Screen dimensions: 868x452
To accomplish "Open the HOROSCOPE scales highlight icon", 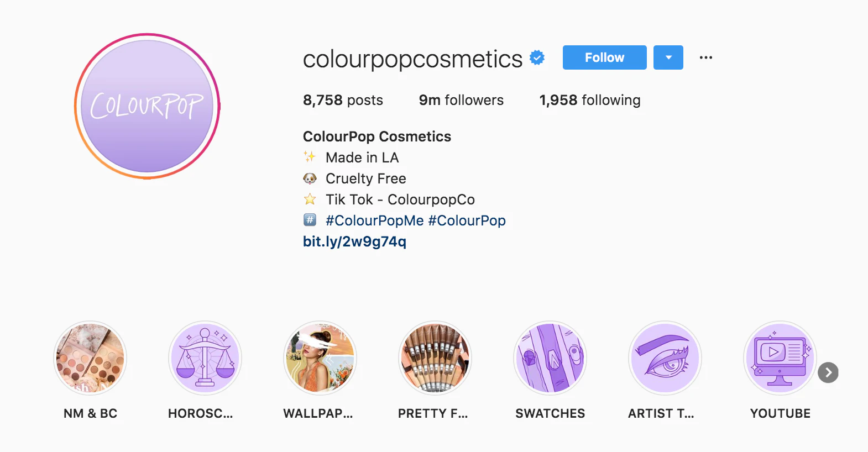I will pyautogui.click(x=205, y=358).
